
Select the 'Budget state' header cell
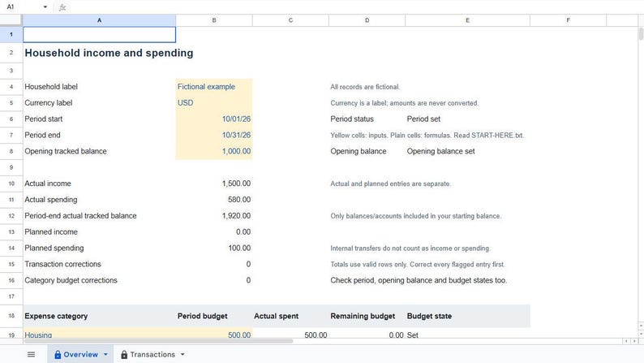pos(467,316)
